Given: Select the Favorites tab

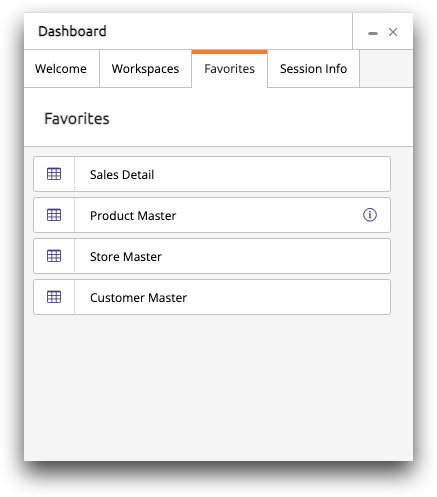Looking at the screenshot, I should point(229,69).
